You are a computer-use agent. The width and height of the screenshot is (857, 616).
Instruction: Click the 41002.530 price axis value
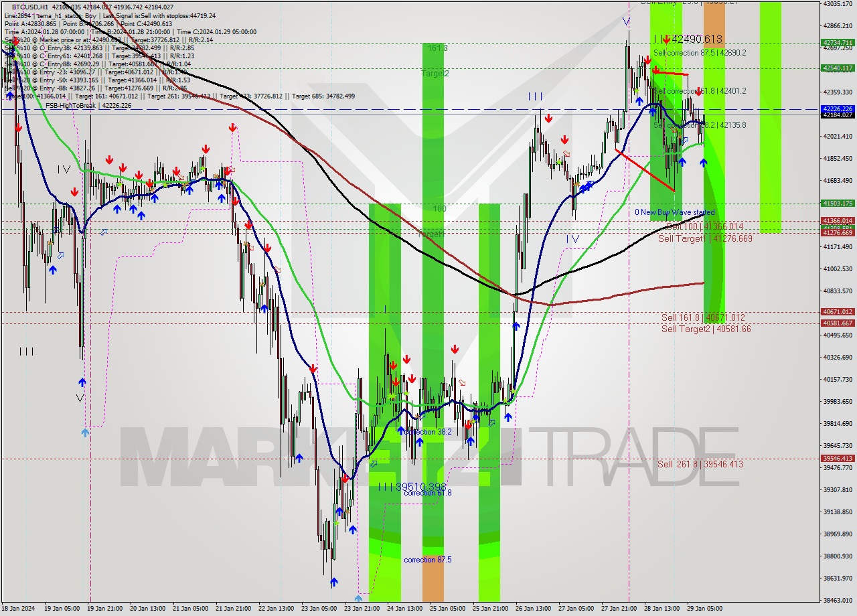pyautogui.click(x=837, y=268)
